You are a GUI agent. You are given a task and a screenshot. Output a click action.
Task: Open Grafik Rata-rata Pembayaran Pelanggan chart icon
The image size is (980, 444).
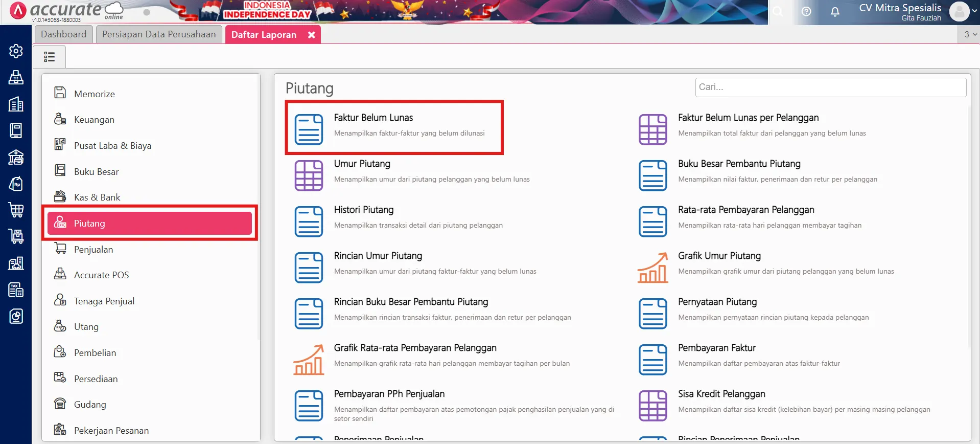coord(309,360)
